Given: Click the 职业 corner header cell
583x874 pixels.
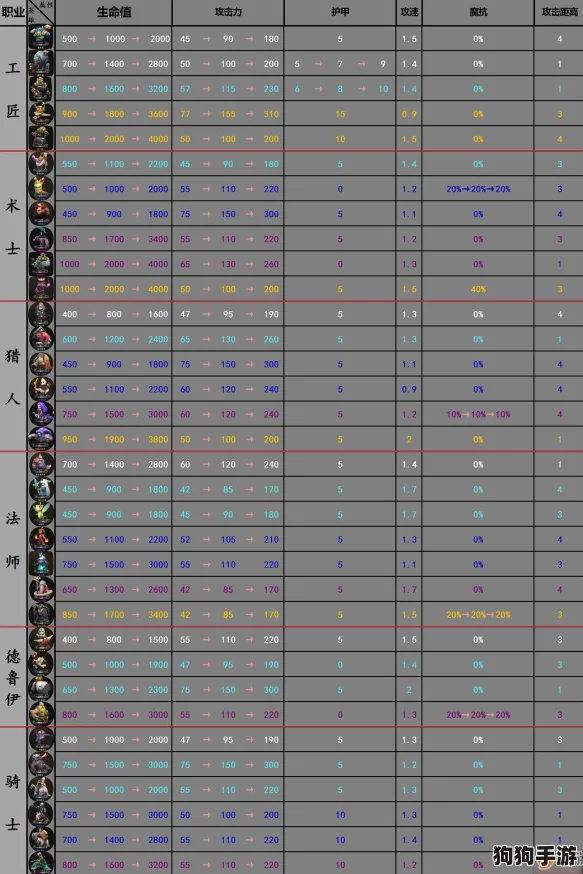Looking at the screenshot, I should coord(13,12).
